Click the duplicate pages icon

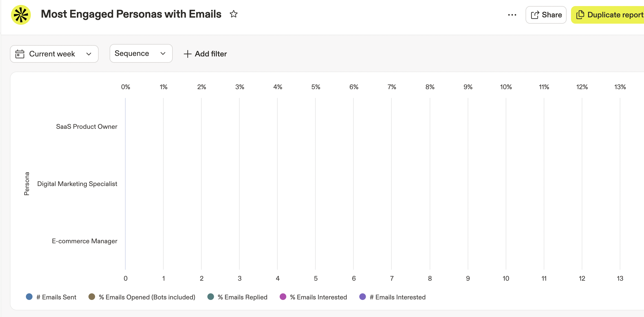point(580,15)
